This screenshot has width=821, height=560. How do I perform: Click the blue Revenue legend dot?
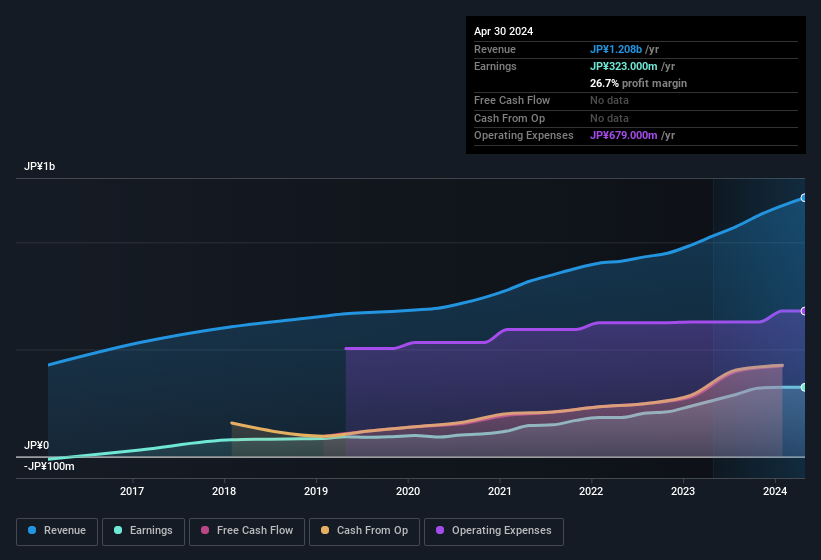(x=33, y=531)
